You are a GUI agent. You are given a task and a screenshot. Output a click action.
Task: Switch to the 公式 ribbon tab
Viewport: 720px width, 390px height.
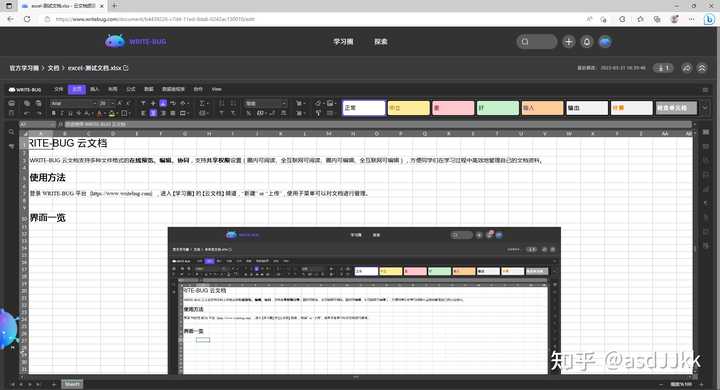[131, 89]
